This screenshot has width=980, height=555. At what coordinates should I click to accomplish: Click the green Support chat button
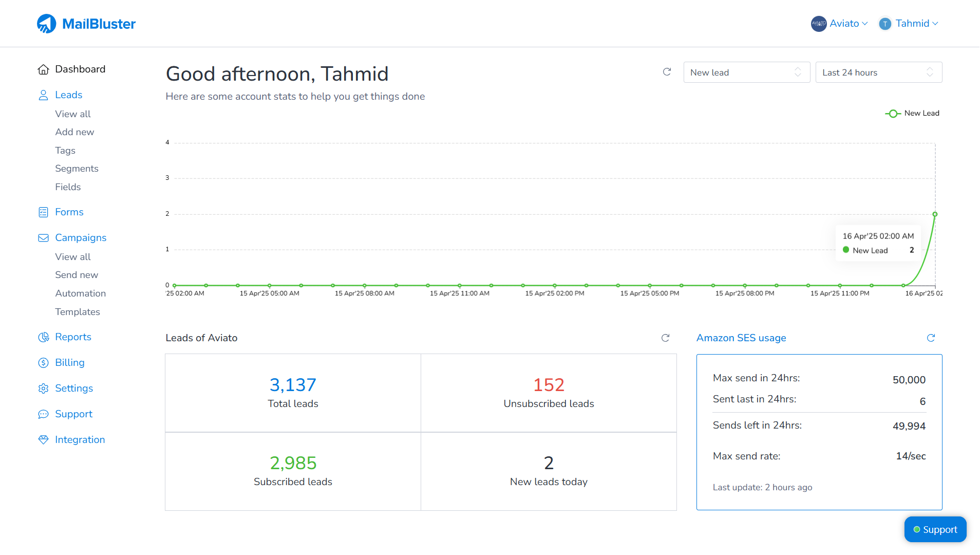(x=935, y=529)
